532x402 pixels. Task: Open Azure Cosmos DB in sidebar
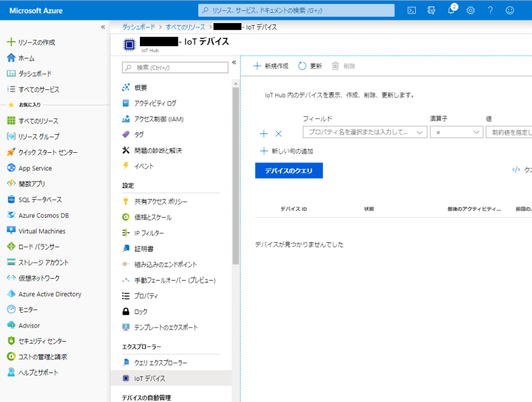pyautogui.click(x=38, y=215)
